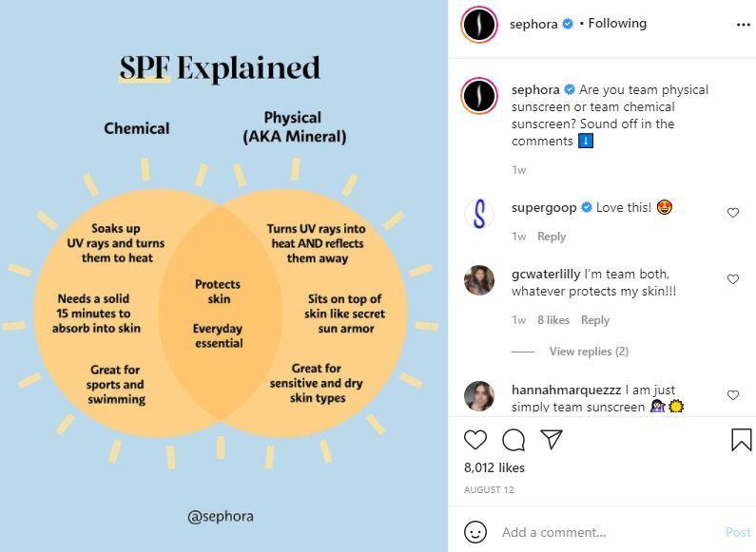Like the post with the heart icon
This screenshot has height=552, width=756.
click(475, 440)
